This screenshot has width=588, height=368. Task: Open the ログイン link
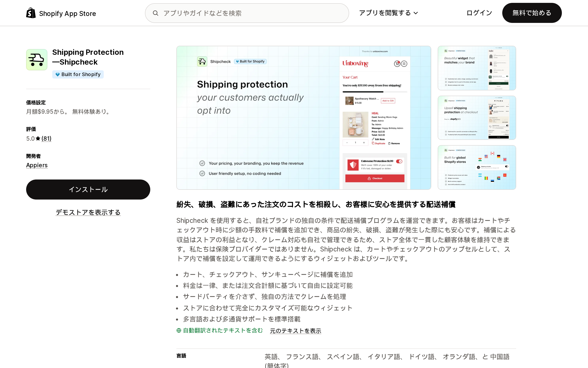click(479, 13)
